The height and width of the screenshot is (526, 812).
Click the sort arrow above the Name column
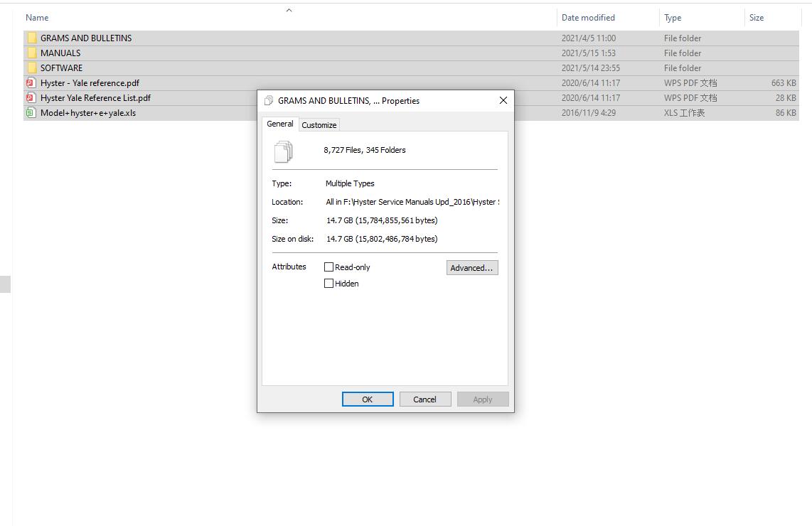(289, 10)
